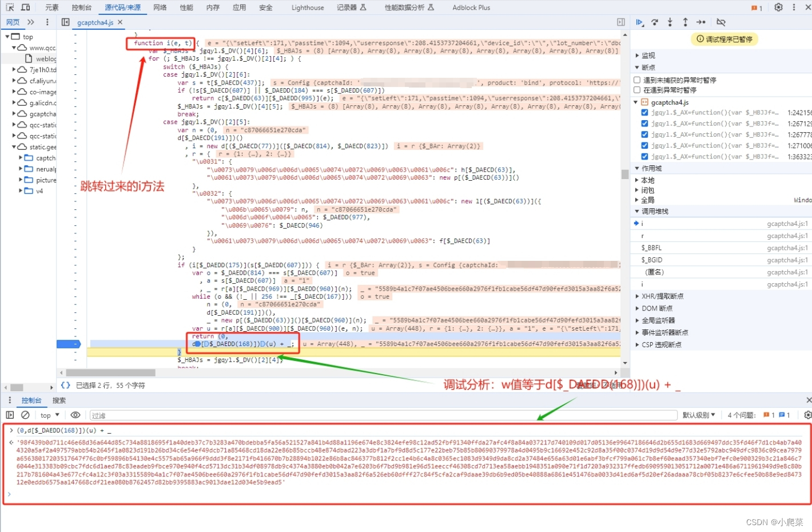
Task: Click the resume script execution button
Action: tap(639, 22)
